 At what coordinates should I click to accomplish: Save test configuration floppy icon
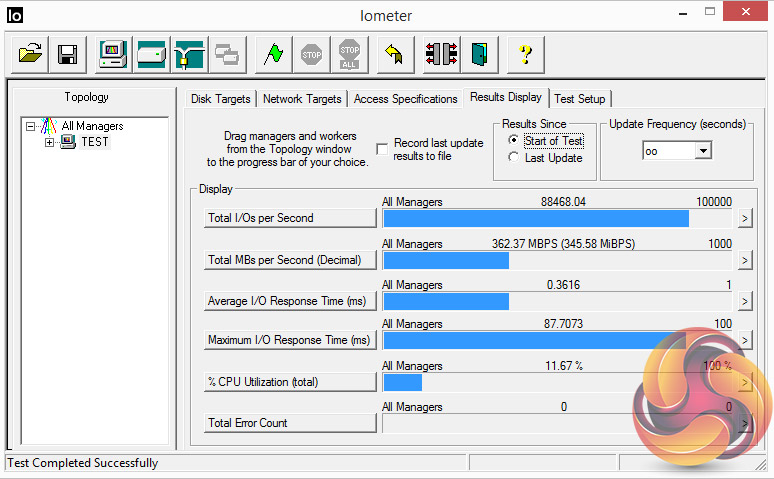click(68, 54)
